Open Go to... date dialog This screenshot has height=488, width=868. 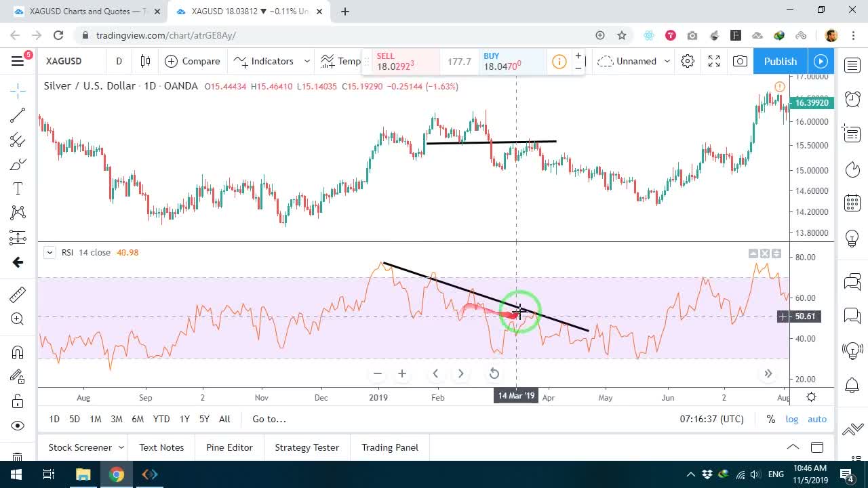(x=269, y=419)
